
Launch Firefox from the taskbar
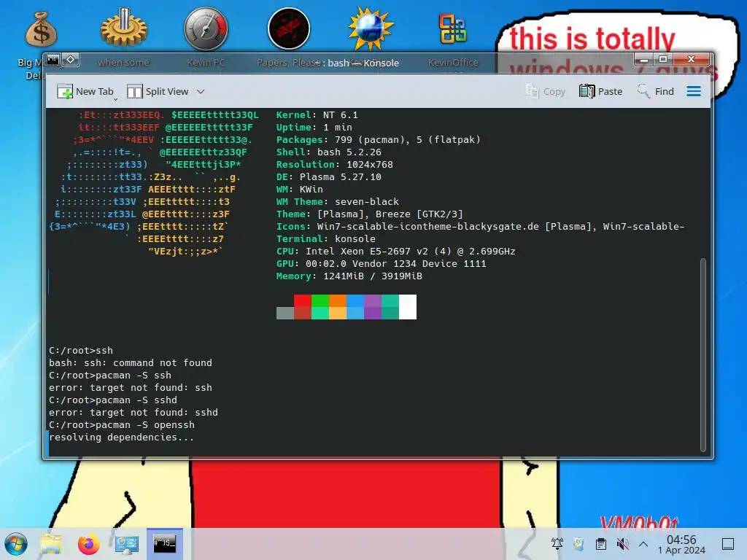88,544
